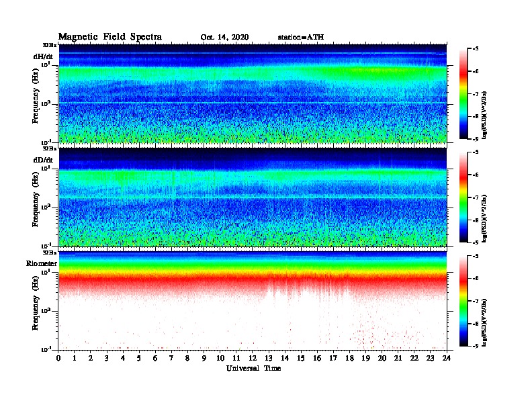Select the "dH/dt" panel label
Viewport: 532px width, 411px height.
43,56
